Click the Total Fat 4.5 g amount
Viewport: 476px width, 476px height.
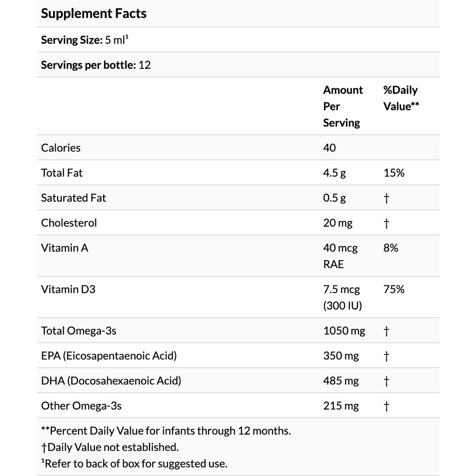[335, 173]
